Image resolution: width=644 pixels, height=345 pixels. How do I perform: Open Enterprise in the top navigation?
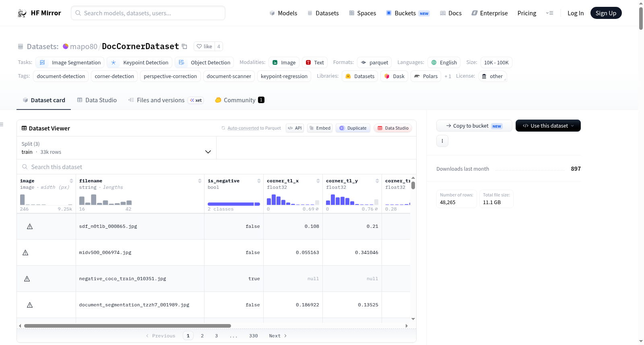[x=489, y=13]
